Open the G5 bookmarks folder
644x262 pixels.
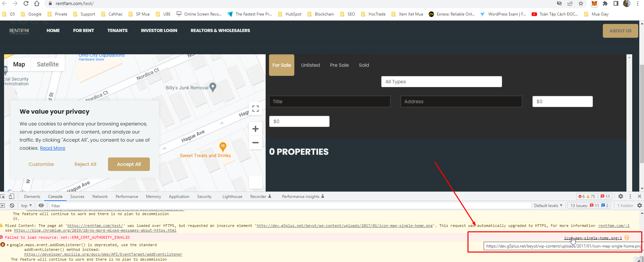9,14
